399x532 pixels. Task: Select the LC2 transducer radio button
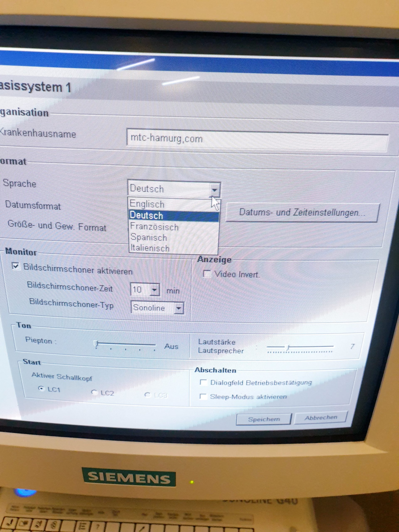point(95,393)
